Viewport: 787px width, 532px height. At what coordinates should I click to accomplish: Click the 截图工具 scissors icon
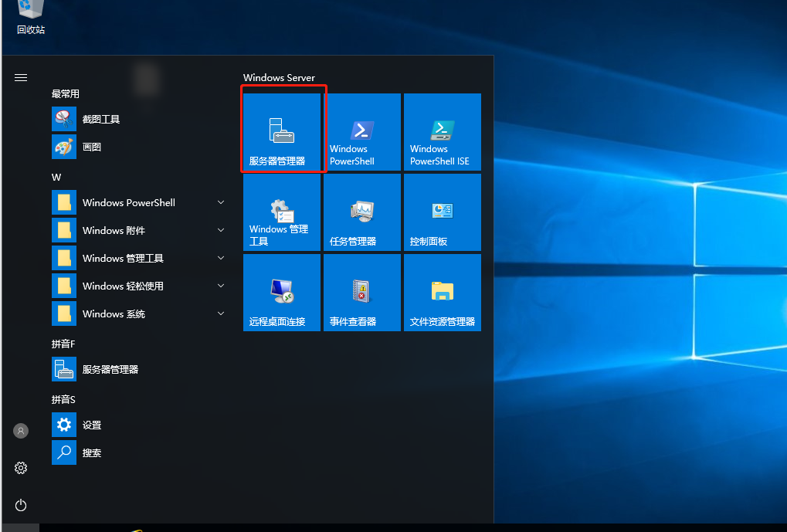tap(64, 119)
